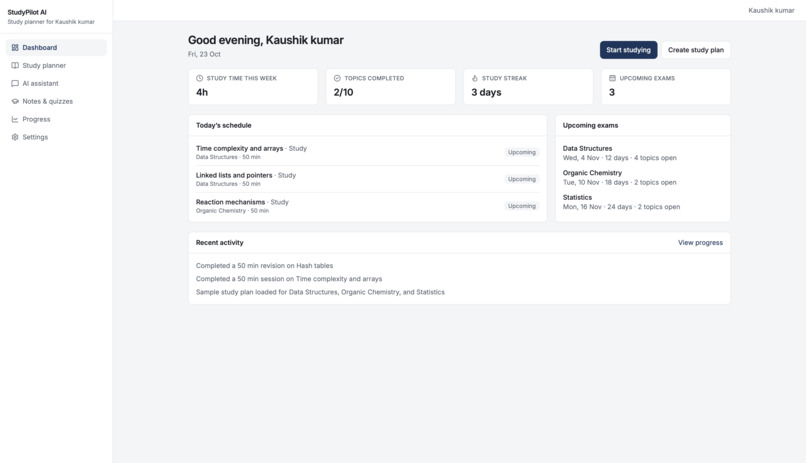
Task: Click the Progress chart icon
Action: (15, 119)
